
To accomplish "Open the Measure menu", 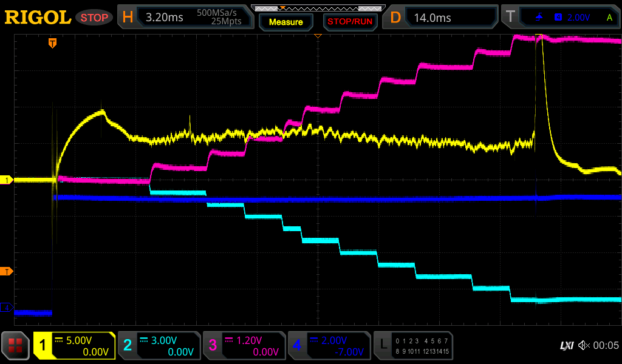I will (285, 22).
